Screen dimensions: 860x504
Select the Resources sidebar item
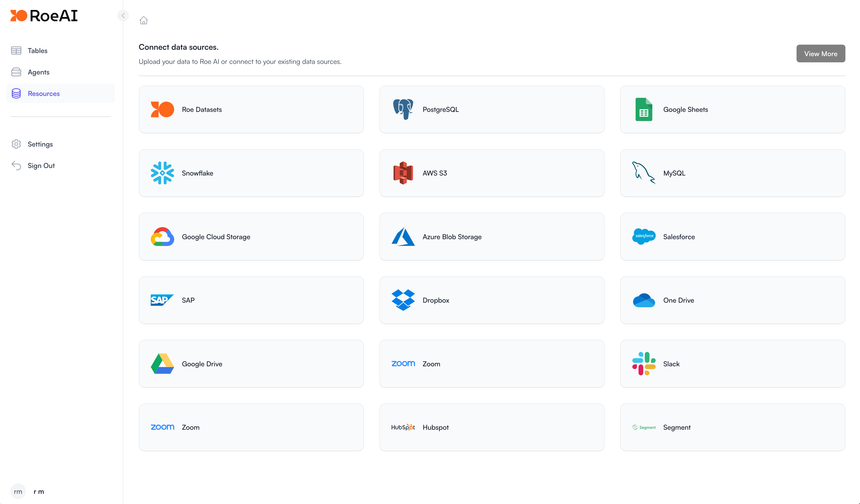pos(43,94)
